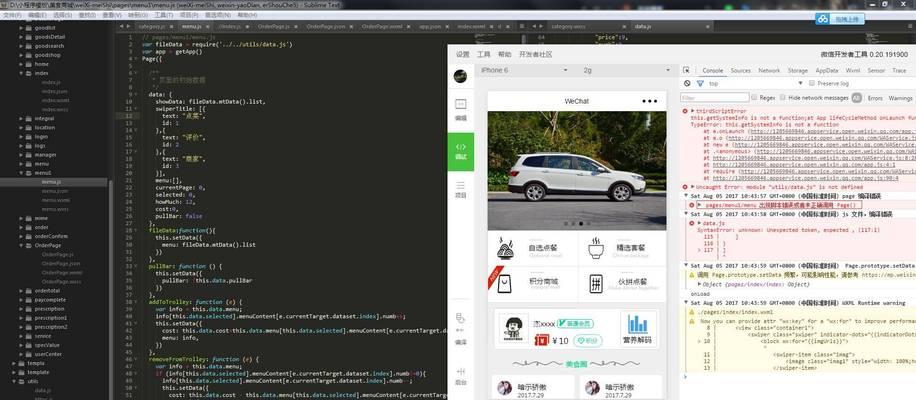
Task: Switch to OrderPage.js tab in Sublime Text
Action: [272, 27]
